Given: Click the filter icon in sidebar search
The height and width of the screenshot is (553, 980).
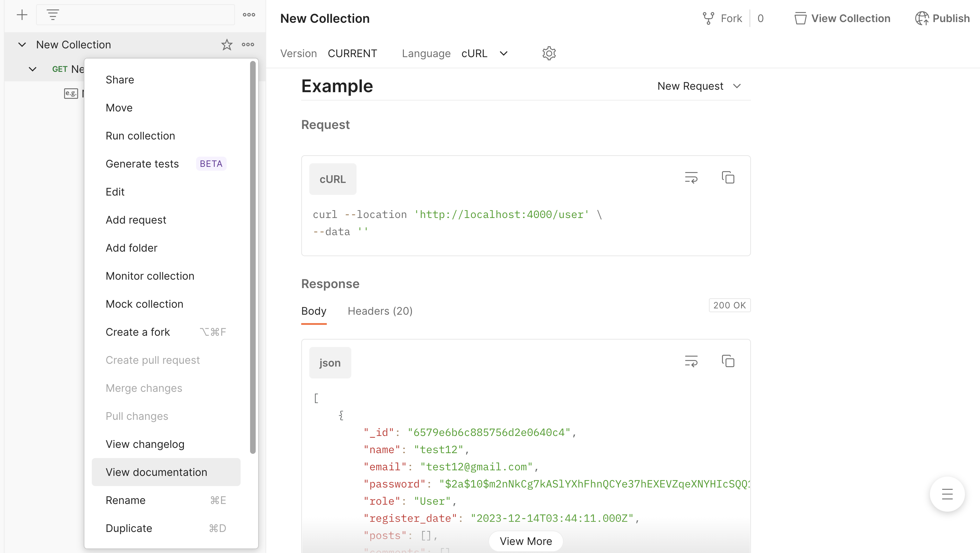Looking at the screenshot, I should (53, 15).
